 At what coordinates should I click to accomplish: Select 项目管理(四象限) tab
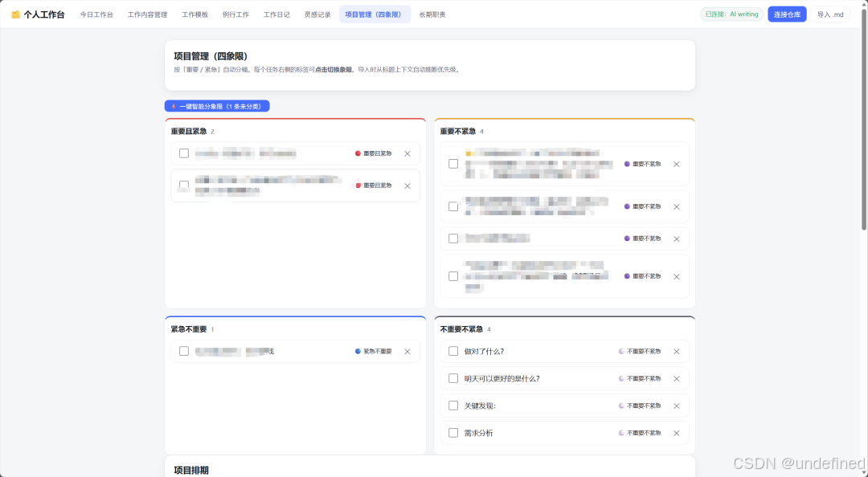pos(375,14)
